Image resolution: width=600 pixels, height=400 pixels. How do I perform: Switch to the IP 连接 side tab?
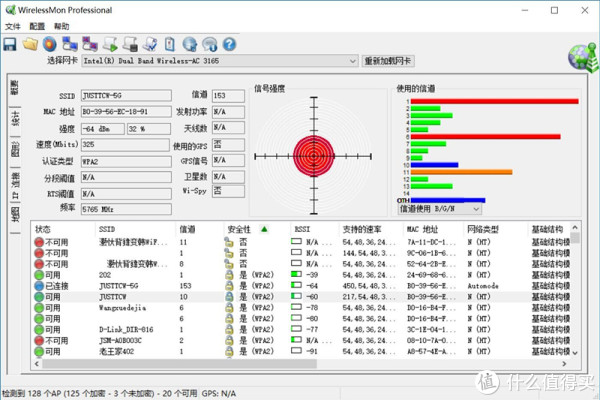[x=15, y=186]
